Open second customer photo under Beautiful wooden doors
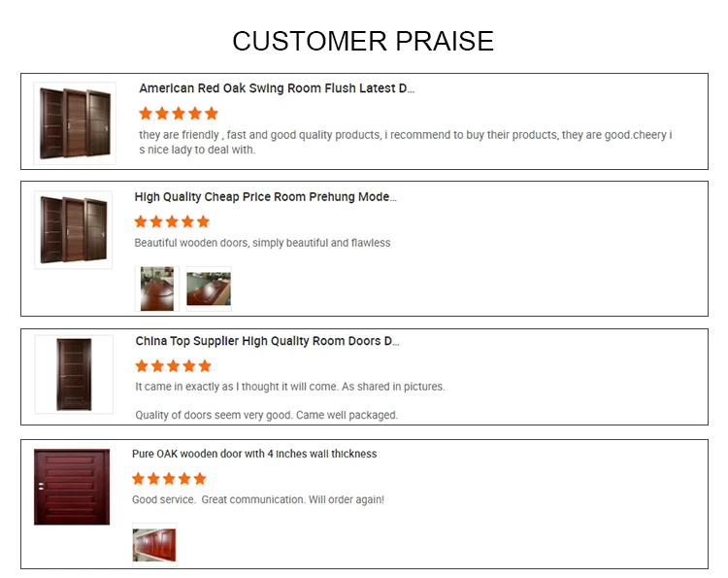This screenshot has height=578, width=728. tap(209, 289)
